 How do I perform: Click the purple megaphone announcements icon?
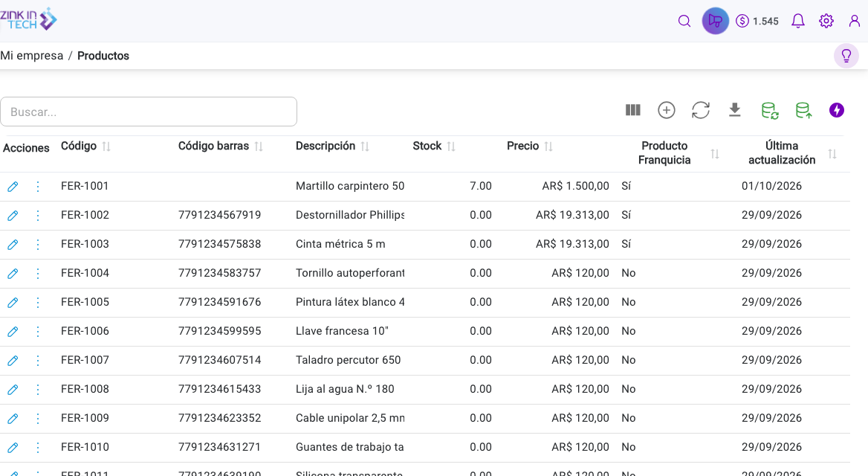pos(715,21)
